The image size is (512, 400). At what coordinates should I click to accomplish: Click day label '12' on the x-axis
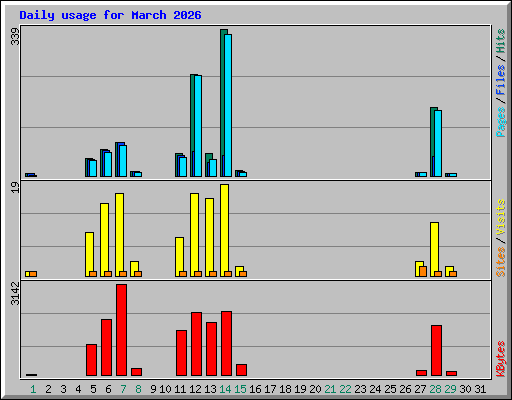coord(195,389)
